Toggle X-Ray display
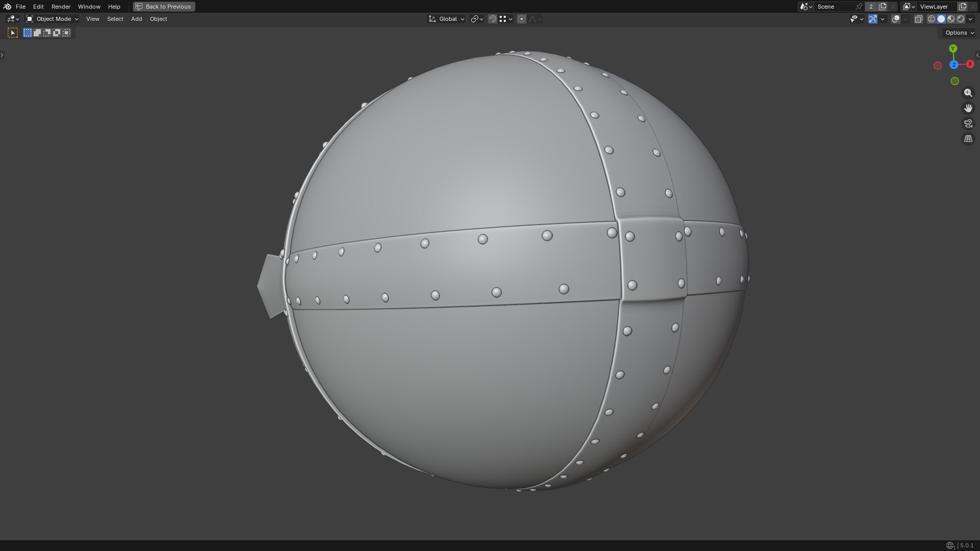 tap(919, 19)
